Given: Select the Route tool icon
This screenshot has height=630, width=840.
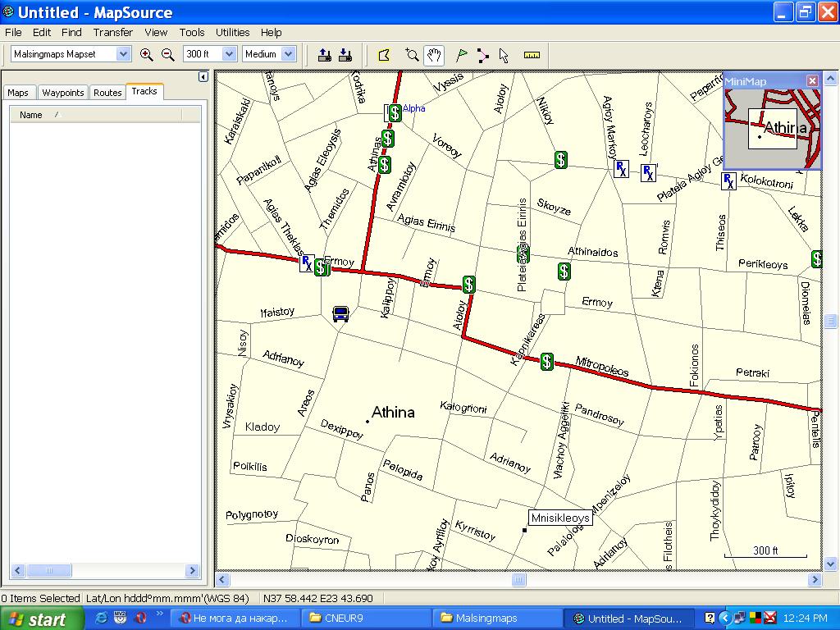Looking at the screenshot, I should click(x=482, y=55).
